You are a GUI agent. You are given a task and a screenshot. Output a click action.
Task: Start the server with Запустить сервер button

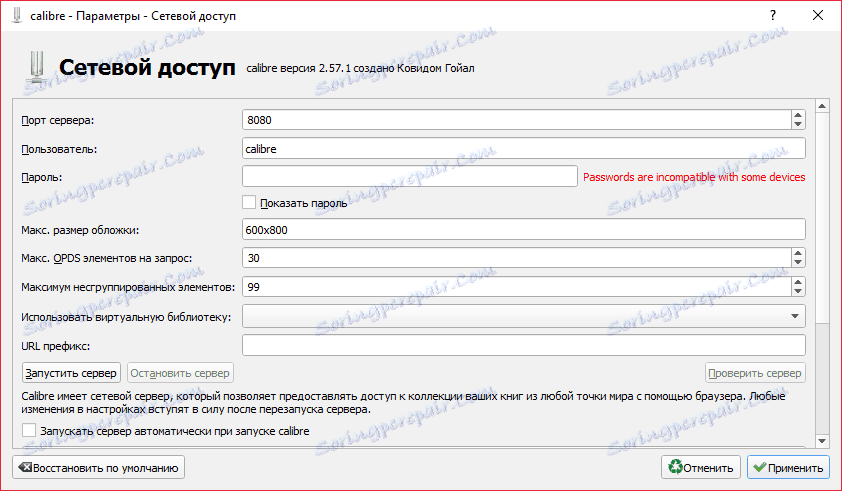point(71,373)
